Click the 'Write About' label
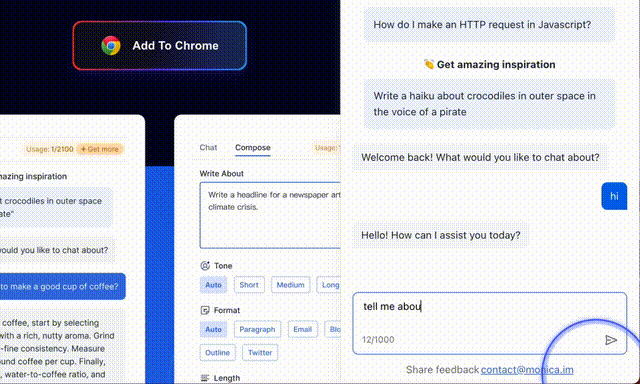This screenshot has width=640, height=384. pyautogui.click(x=222, y=173)
